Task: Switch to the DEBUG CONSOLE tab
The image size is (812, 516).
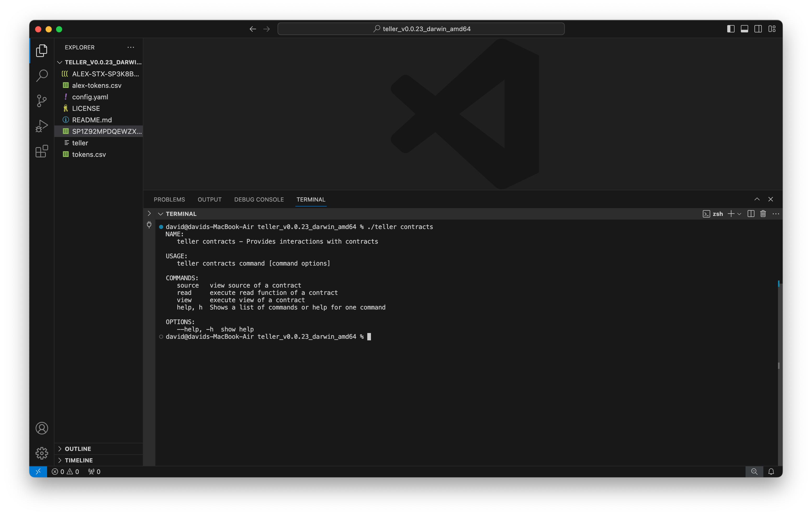Action: coord(259,199)
